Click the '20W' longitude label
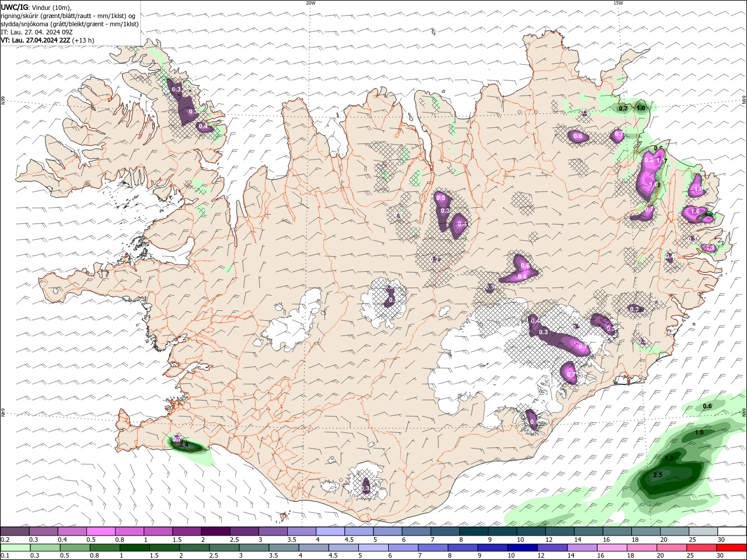This screenshot has width=747, height=560. point(310,3)
